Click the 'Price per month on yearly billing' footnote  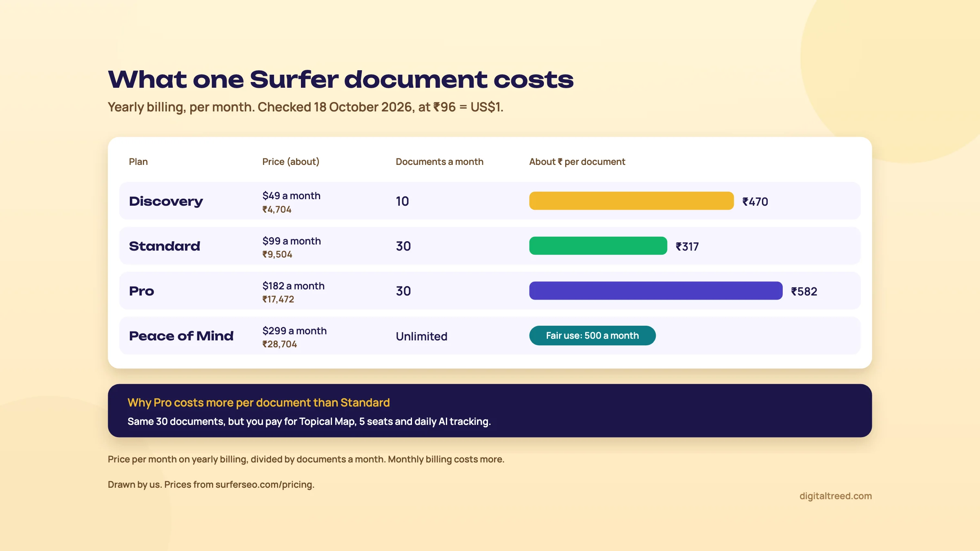[306, 459]
